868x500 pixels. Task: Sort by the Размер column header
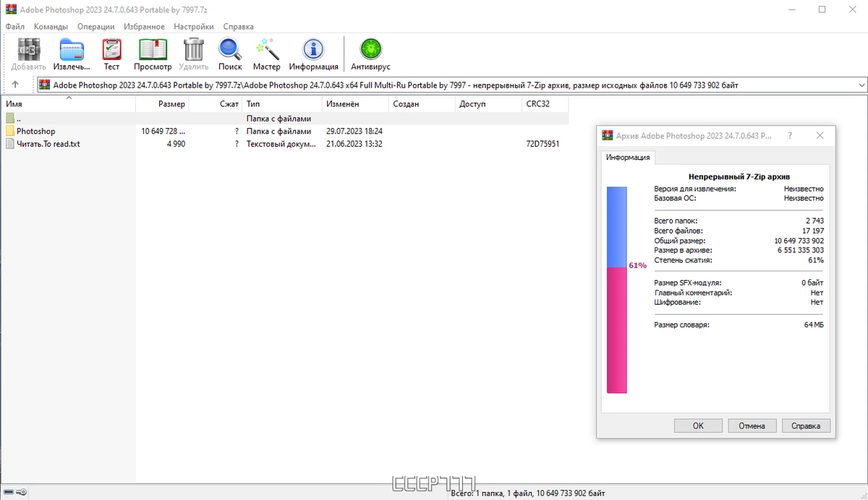(163, 104)
